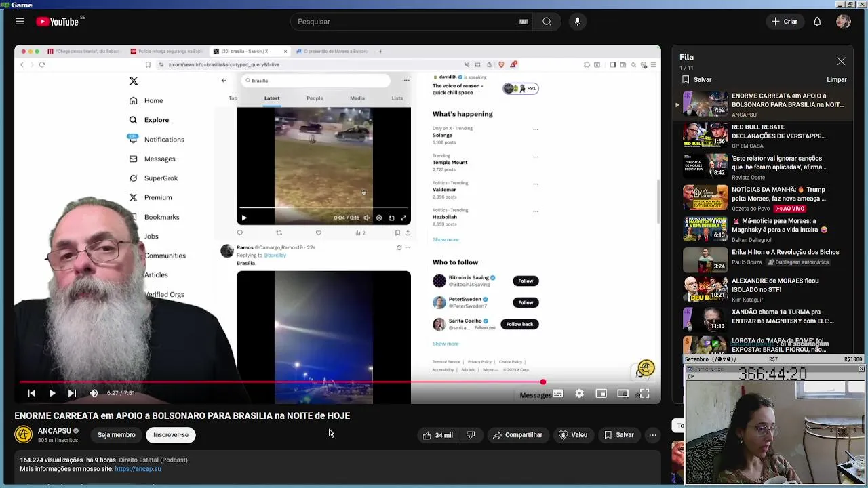
Task: Click Show more under Who to follow
Action: 446,344
